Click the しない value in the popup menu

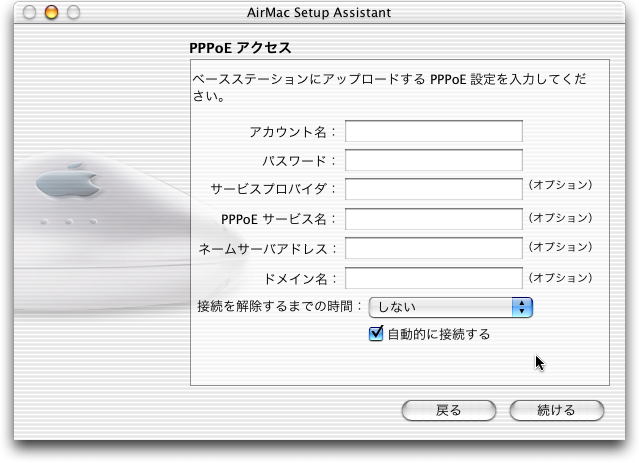[397, 307]
